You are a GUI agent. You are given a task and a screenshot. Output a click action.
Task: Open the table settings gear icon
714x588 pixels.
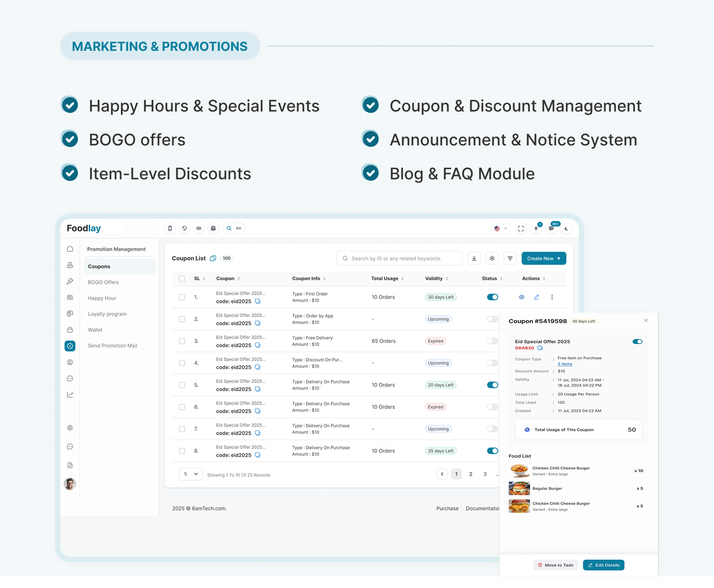(x=492, y=258)
